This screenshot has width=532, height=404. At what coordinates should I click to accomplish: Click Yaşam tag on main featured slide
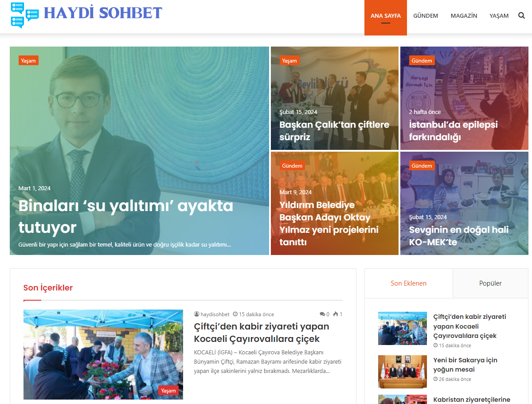[28, 60]
